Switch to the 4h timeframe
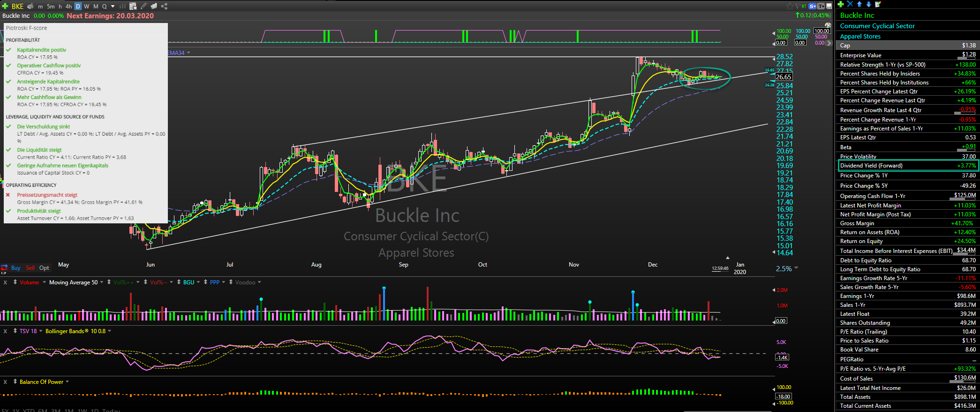The height and width of the screenshot is (412, 980). [x=68, y=7]
